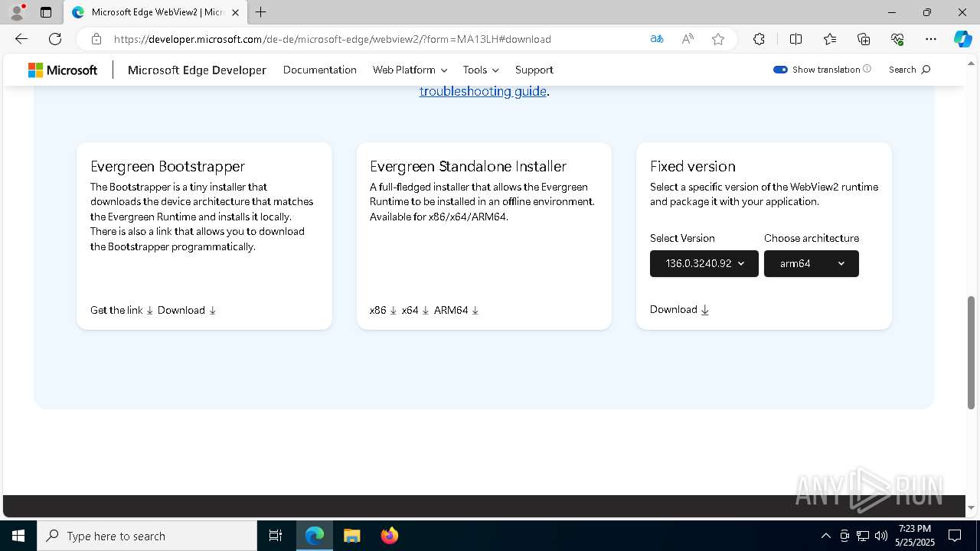This screenshot has height=551, width=980.
Task: Click the Evergreen Standalone Installer heading
Action: tap(468, 166)
